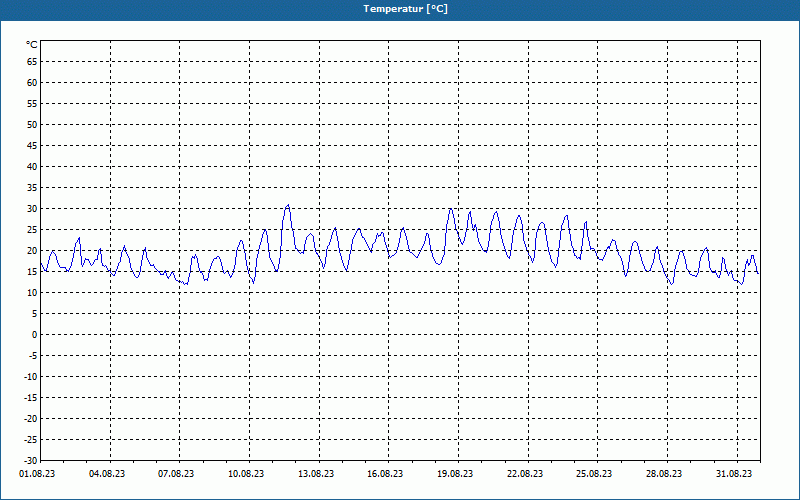Choose the 22.08.23 x-axis date

[524, 474]
